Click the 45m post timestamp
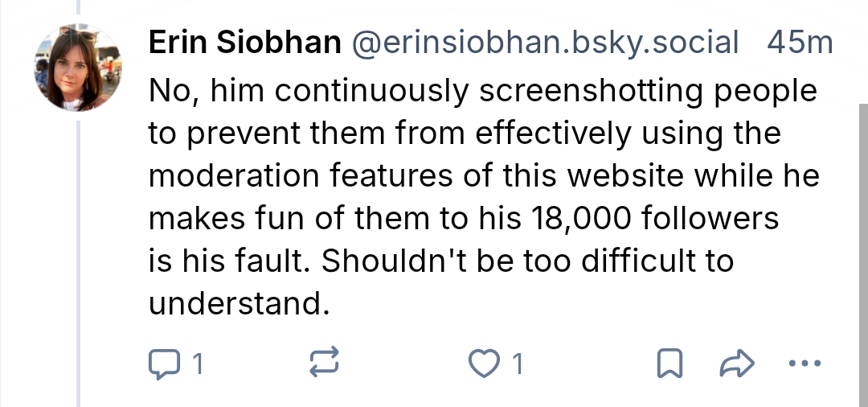The image size is (868, 407). (800, 43)
